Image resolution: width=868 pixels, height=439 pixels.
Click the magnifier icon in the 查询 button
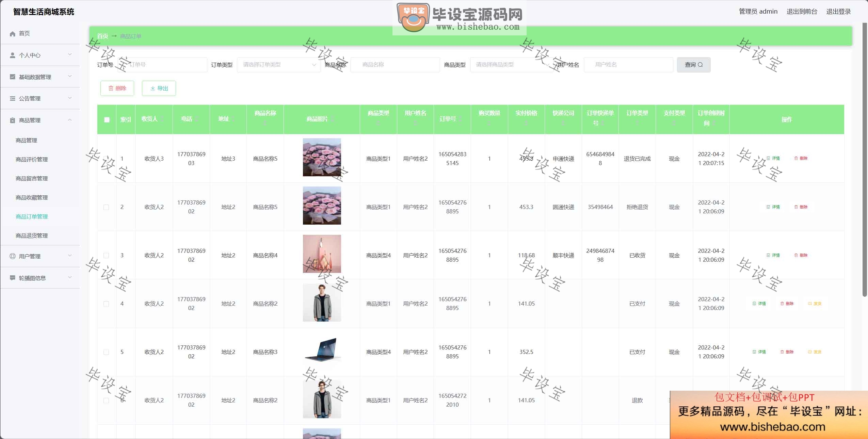[701, 65]
